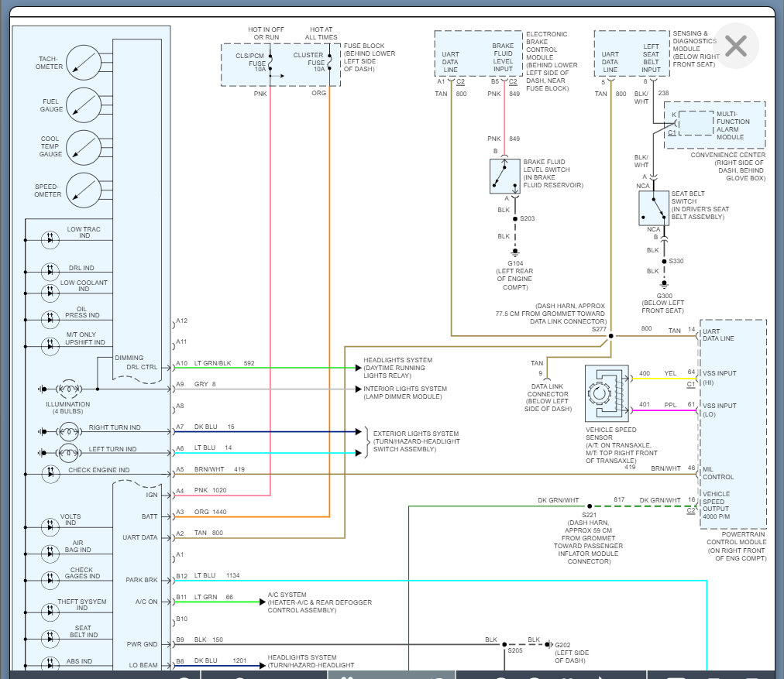Select the check engine indicator LED symbol

51,471
